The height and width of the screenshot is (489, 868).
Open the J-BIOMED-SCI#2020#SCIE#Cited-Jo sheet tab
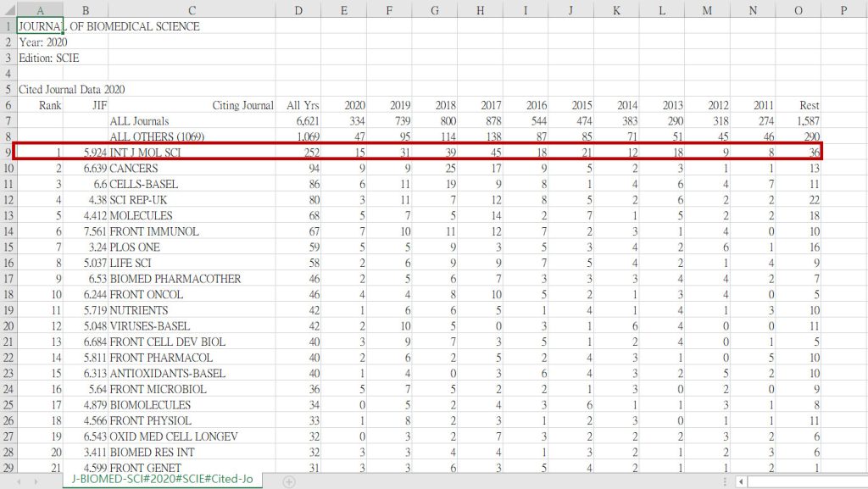(x=162, y=479)
